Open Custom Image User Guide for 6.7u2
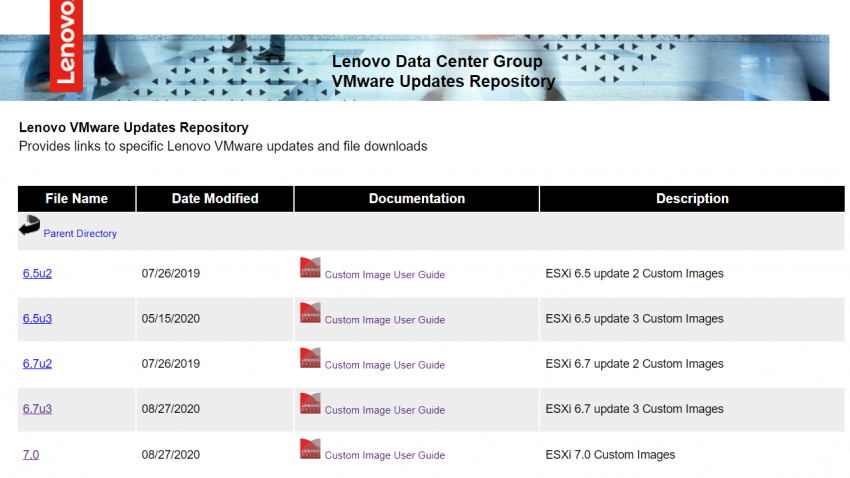Image resolution: width=850 pixels, height=478 pixels. (x=385, y=365)
